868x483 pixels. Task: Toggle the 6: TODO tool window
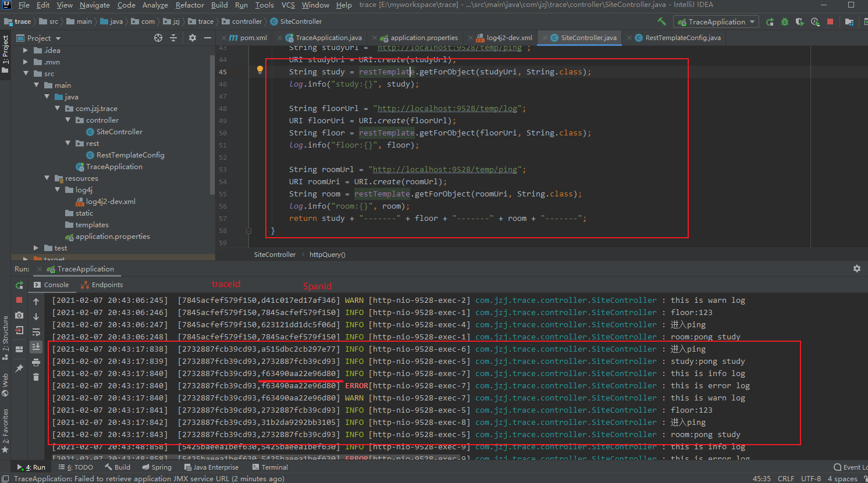(x=76, y=467)
